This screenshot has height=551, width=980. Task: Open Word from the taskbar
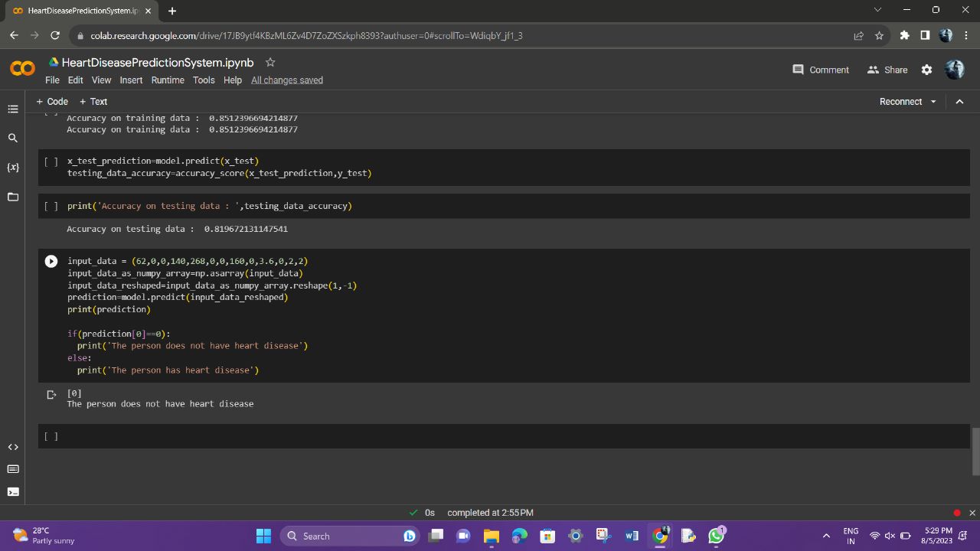pos(632,536)
